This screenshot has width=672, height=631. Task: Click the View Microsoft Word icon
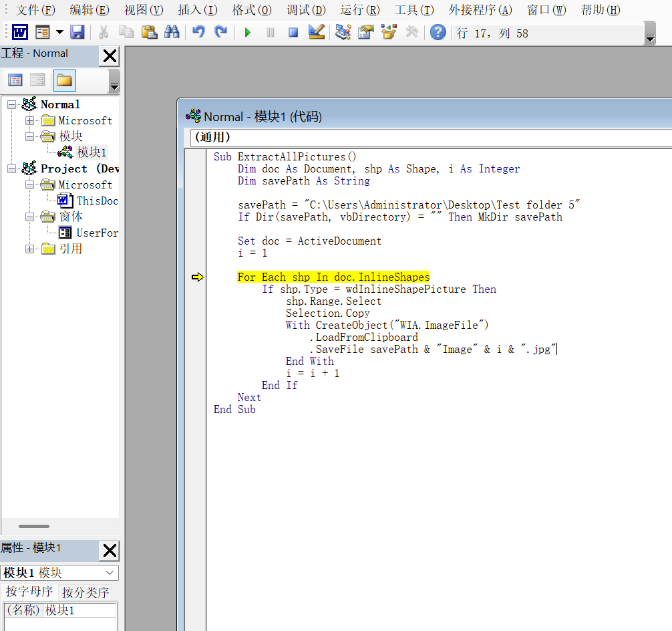coord(20,32)
